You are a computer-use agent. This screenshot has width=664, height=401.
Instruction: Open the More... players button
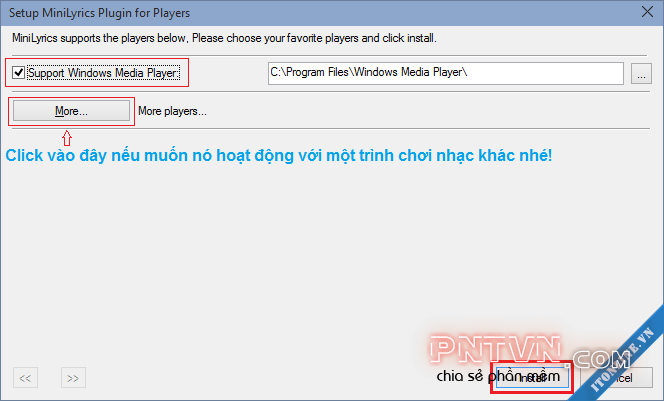[x=71, y=111]
